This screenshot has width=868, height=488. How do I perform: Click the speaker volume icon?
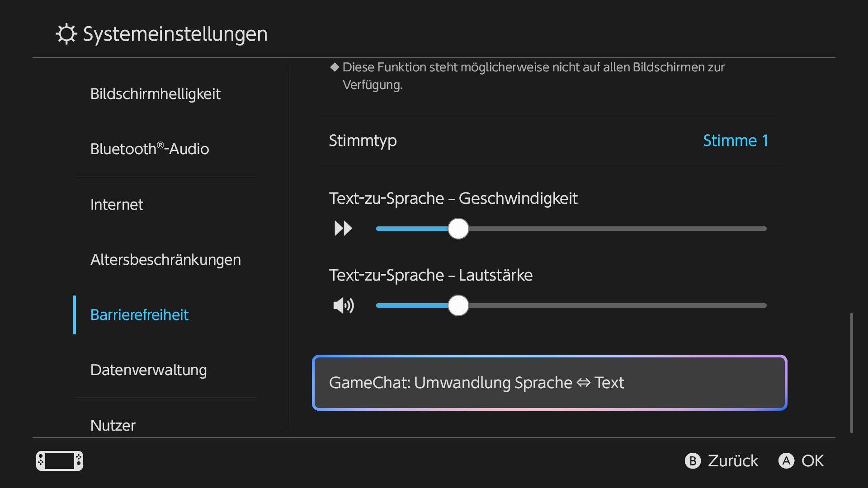point(344,306)
